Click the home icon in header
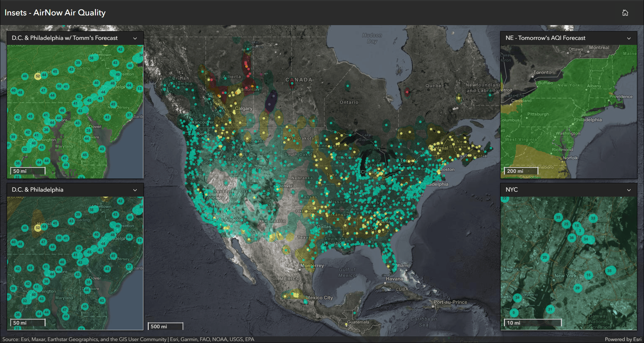 click(625, 13)
